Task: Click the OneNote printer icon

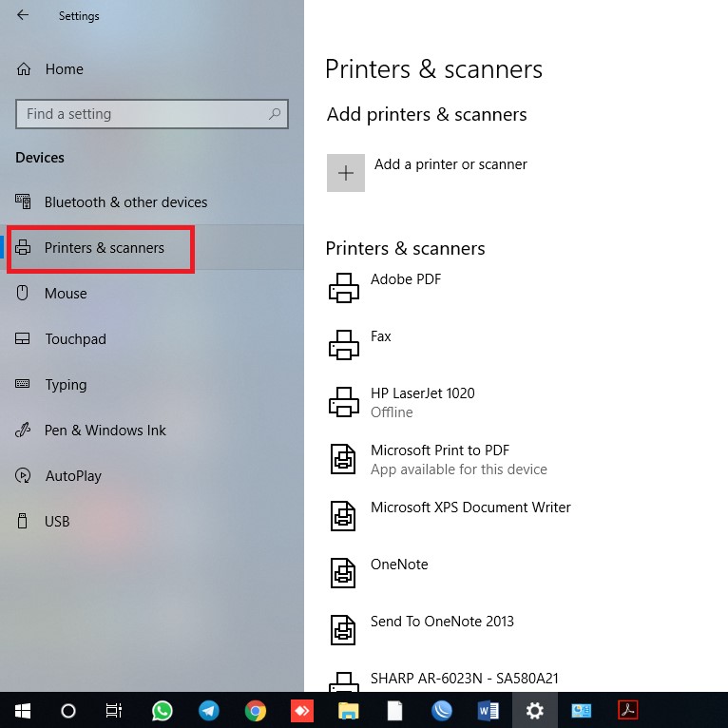Action: 343,573
